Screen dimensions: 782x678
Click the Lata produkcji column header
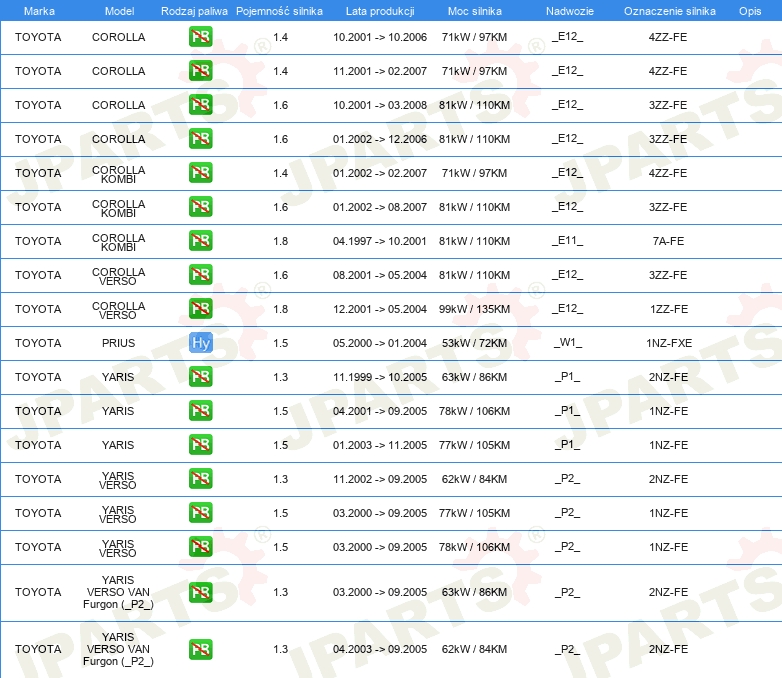380,11
